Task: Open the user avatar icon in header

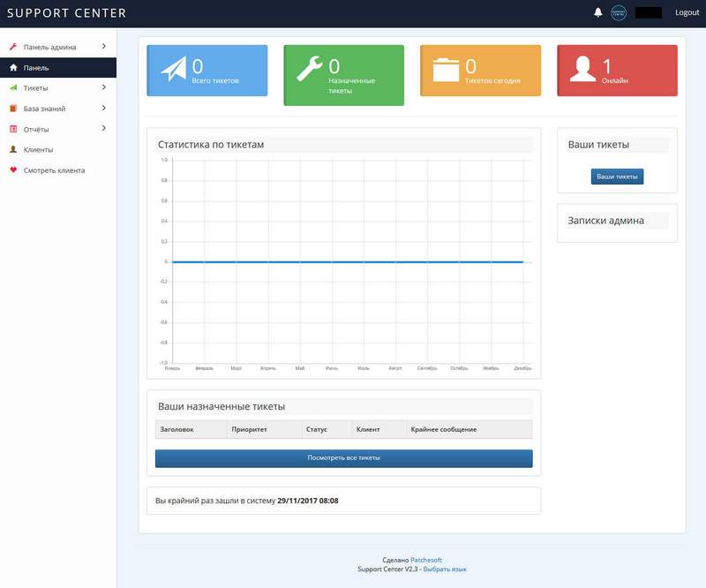Action: click(x=619, y=12)
